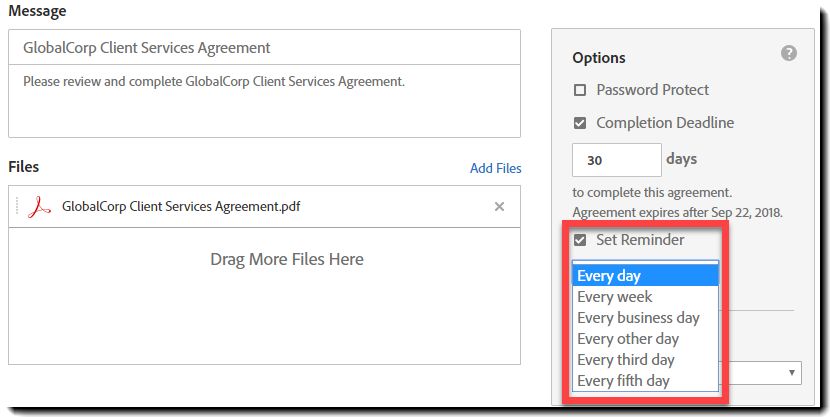830x417 pixels.
Task: Click the Add Files link
Action: 495,168
